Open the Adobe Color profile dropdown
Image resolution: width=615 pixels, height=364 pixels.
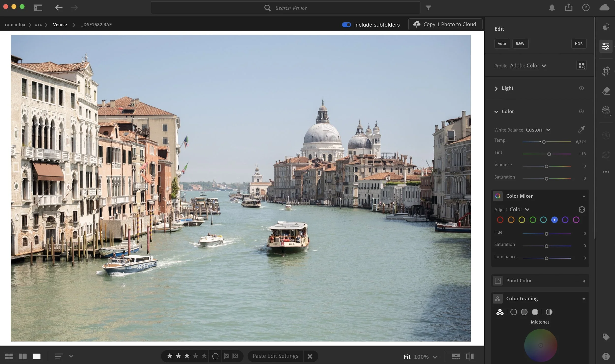point(528,66)
